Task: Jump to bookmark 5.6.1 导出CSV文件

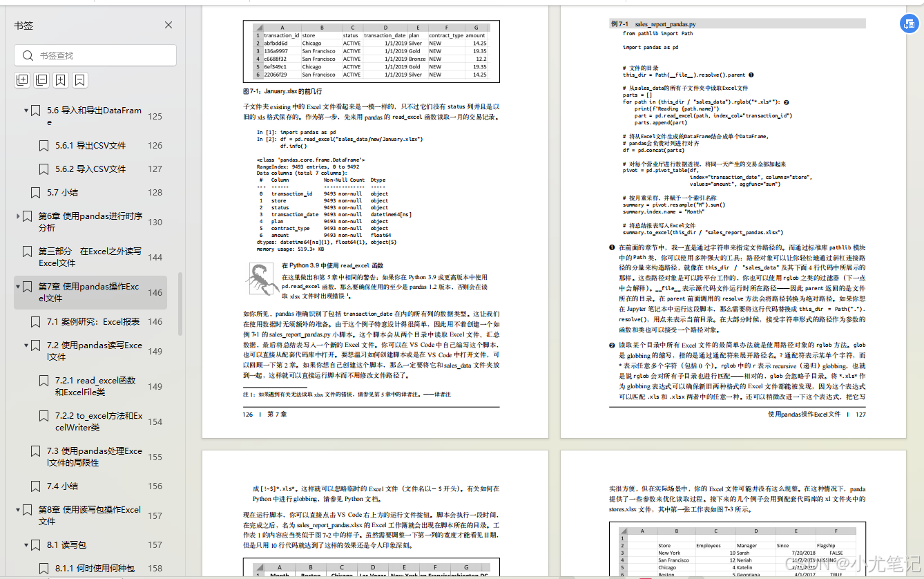Action: point(90,146)
